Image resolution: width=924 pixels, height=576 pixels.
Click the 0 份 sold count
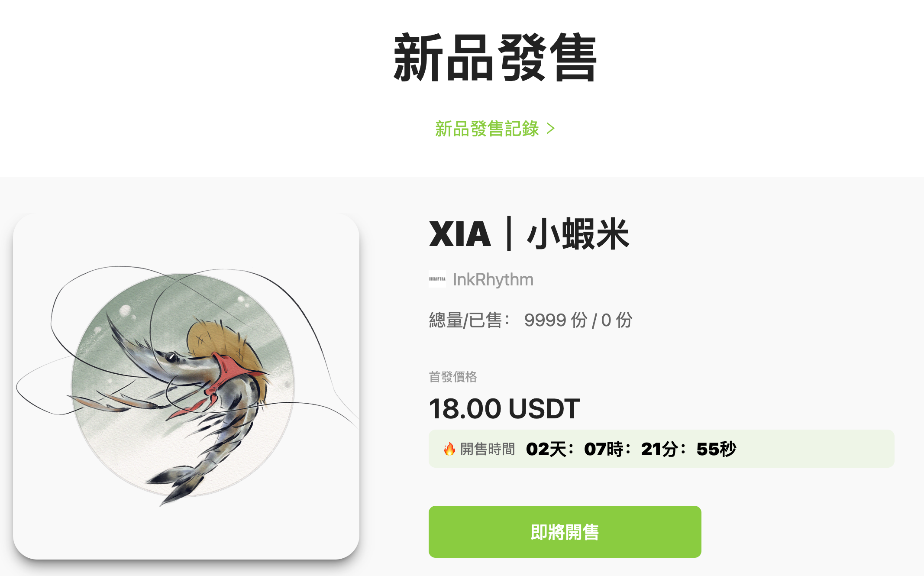(617, 320)
